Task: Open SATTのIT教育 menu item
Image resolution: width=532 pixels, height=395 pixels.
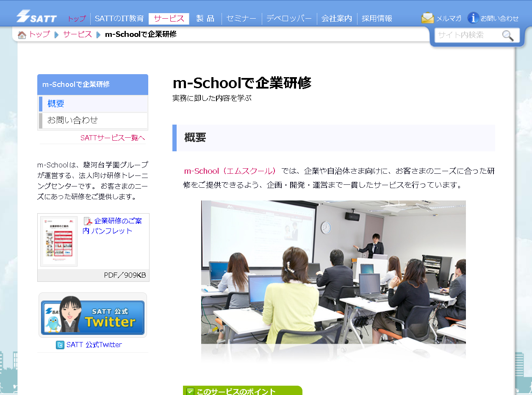Action: click(x=119, y=19)
